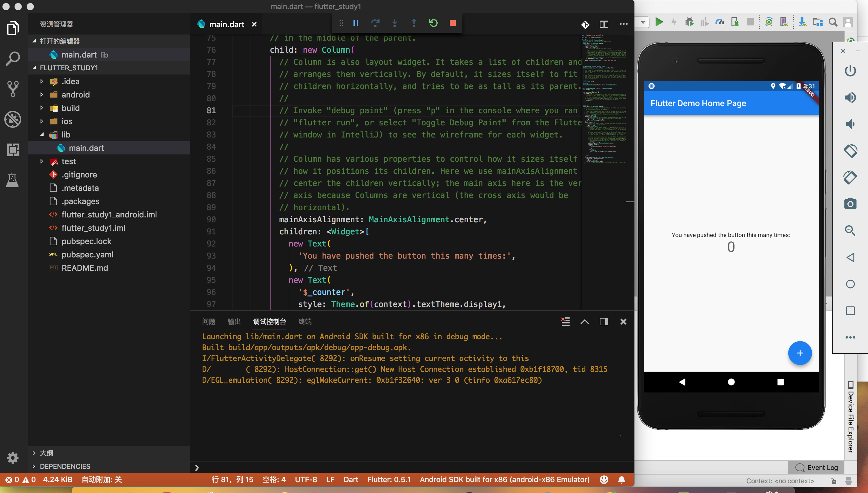This screenshot has height=493, width=868.
Task: Collapse the open editors section
Action: pos(34,41)
